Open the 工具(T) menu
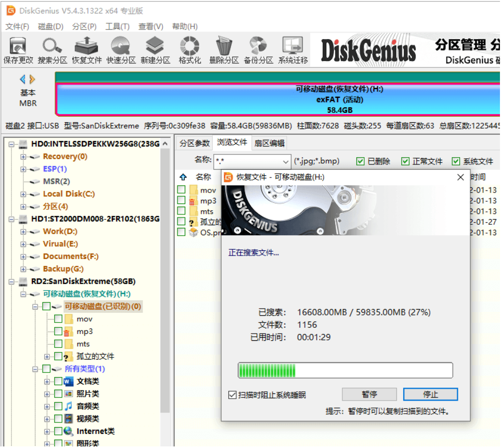This screenshot has width=501, height=448. pos(117,27)
